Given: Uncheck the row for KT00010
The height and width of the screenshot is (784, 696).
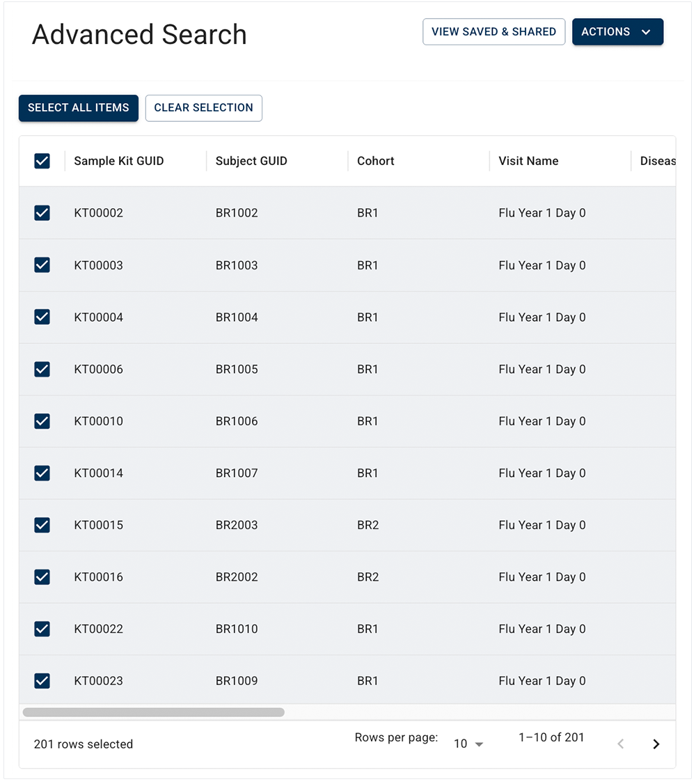Looking at the screenshot, I should (42, 421).
